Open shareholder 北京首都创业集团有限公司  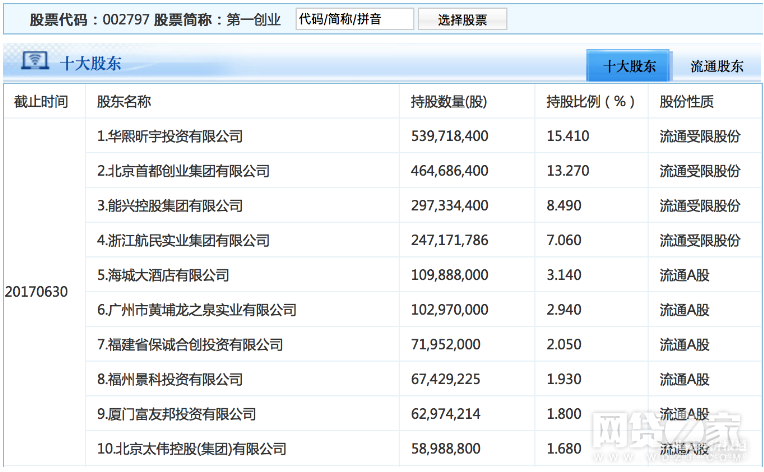(183, 171)
